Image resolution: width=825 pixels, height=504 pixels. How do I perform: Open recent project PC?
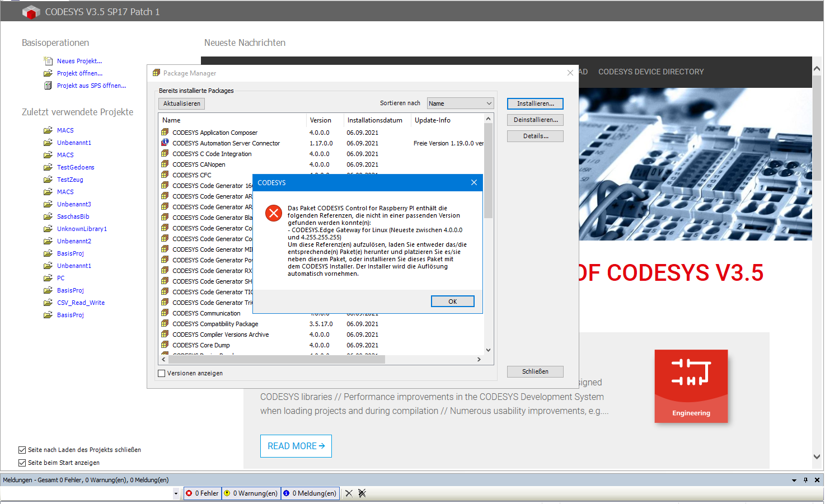60,278
